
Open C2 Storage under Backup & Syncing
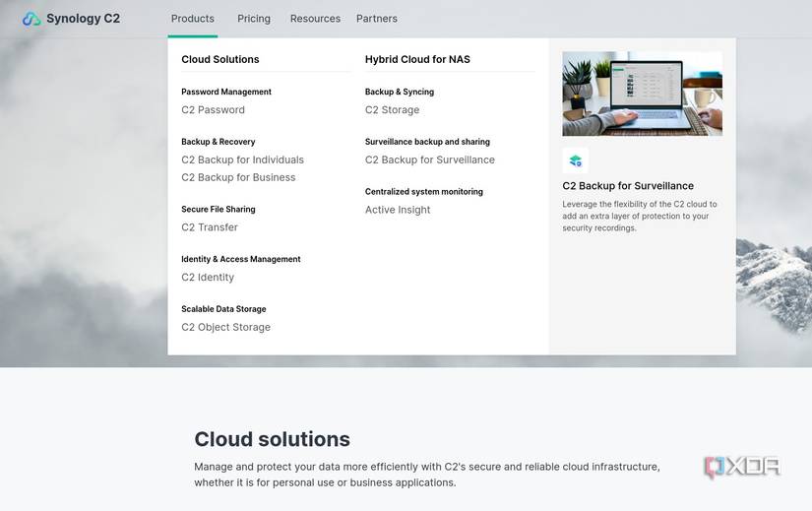click(x=392, y=110)
